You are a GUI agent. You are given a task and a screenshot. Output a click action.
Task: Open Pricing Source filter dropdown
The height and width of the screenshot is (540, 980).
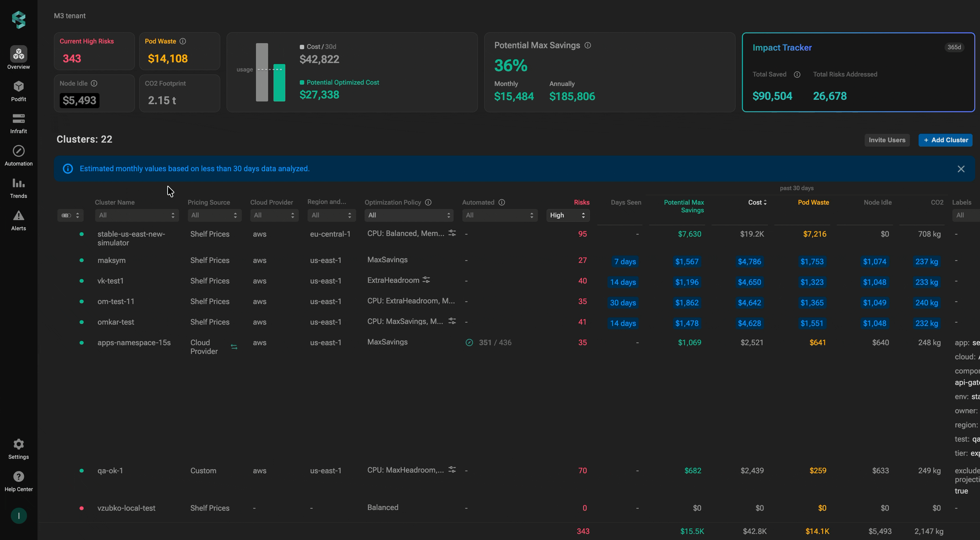tap(214, 215)
